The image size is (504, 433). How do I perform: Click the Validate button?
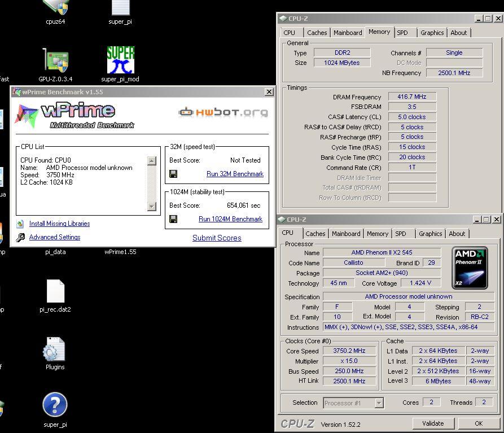click(x=433, y=423)
